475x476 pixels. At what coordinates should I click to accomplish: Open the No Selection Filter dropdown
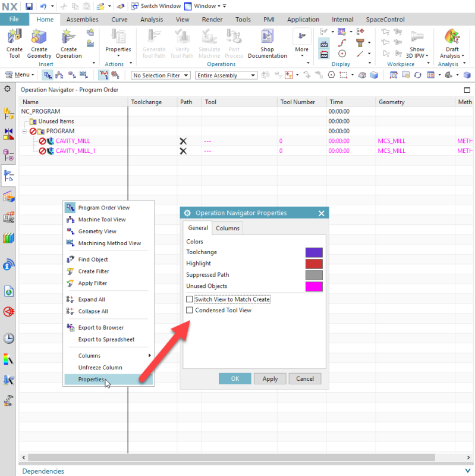point(161,76)
